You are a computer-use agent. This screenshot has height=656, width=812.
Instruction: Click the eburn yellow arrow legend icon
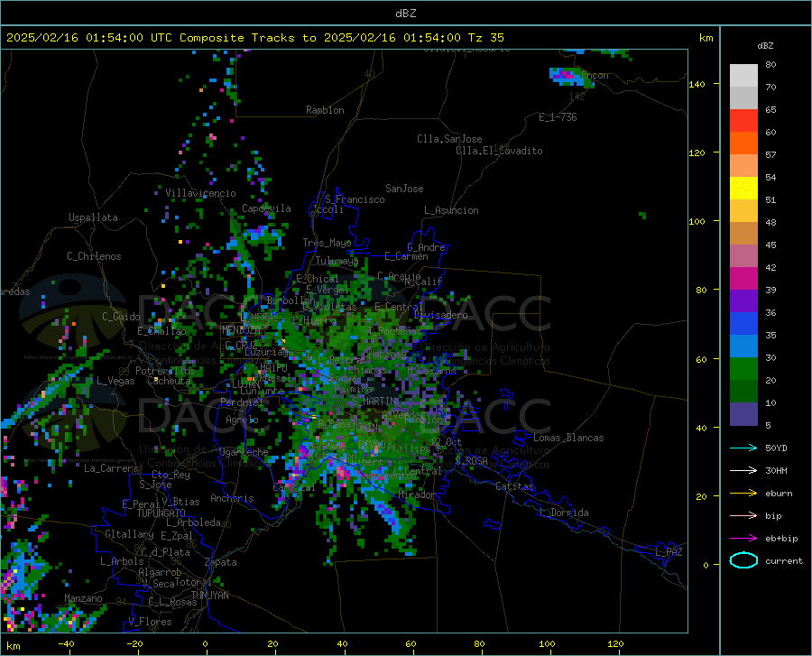pos(743,494)
